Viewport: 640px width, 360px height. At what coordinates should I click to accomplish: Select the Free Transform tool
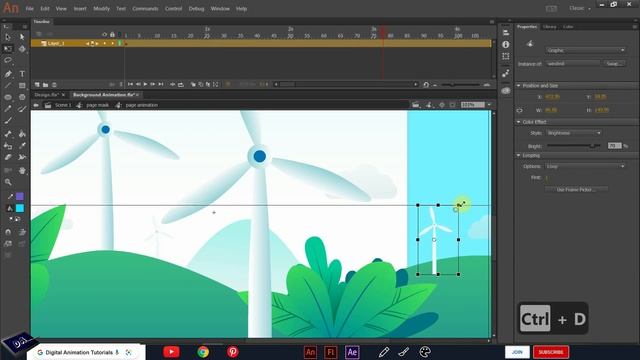click(x=8, y=49)
